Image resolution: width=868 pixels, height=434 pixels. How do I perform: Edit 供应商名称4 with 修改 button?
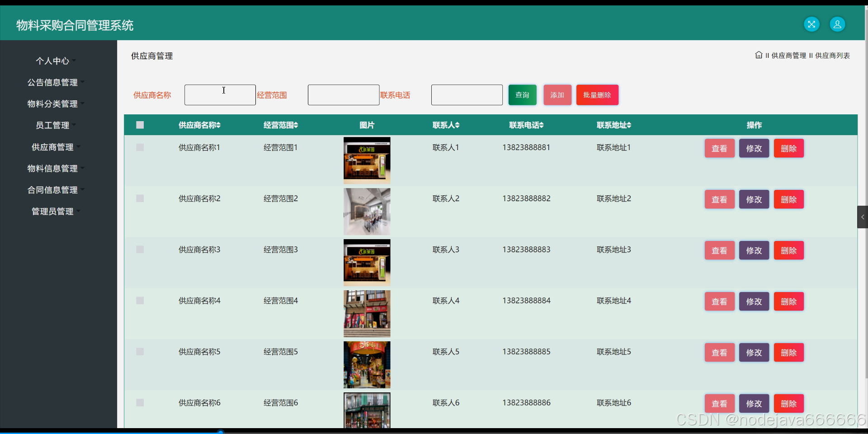click(754, 302)
